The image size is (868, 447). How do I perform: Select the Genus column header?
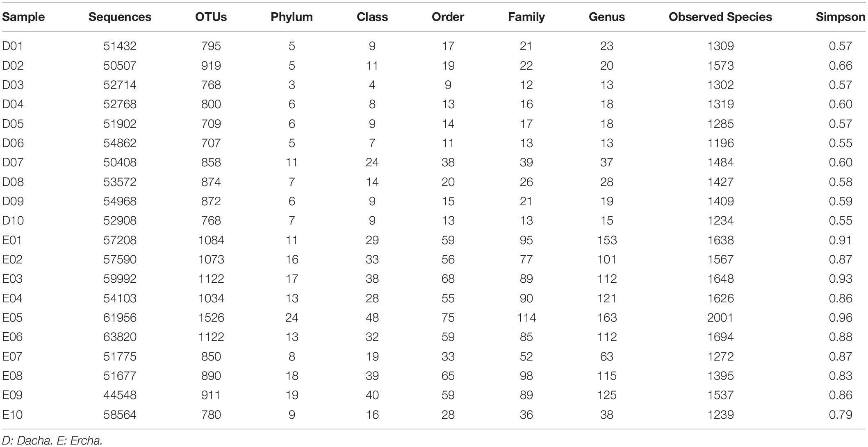607,17
